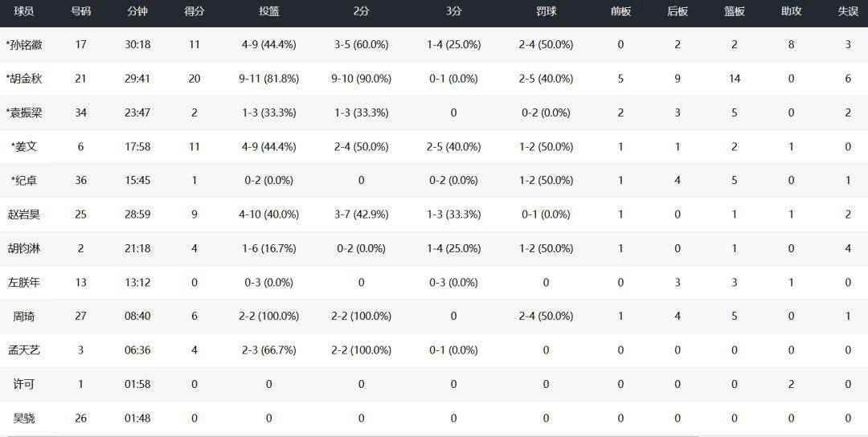Viewport: 868px width, 437px height.
Task: Select the 前板 column header
Action: point(620,11)
